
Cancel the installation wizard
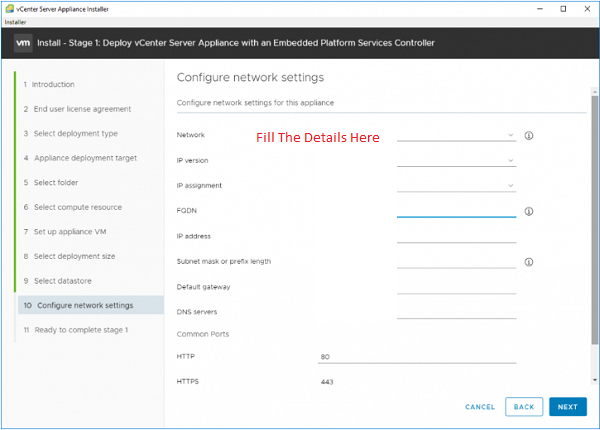(x=480, y=407)
